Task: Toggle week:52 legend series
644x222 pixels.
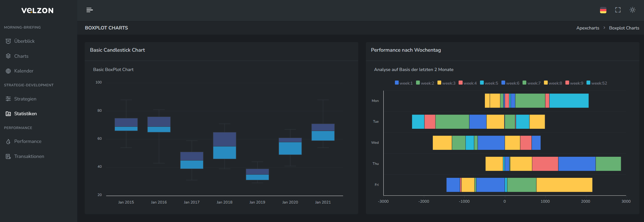Action: click(x=597, y=83)
